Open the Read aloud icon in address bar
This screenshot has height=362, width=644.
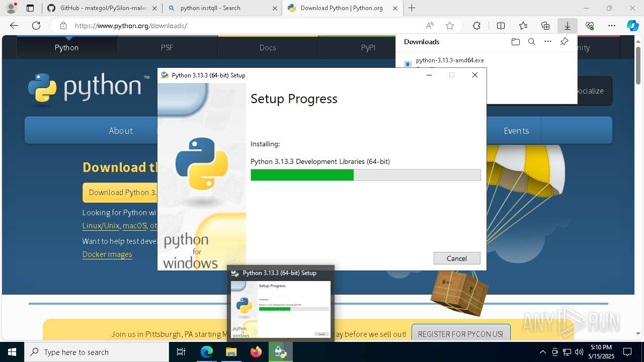point(430,26)
